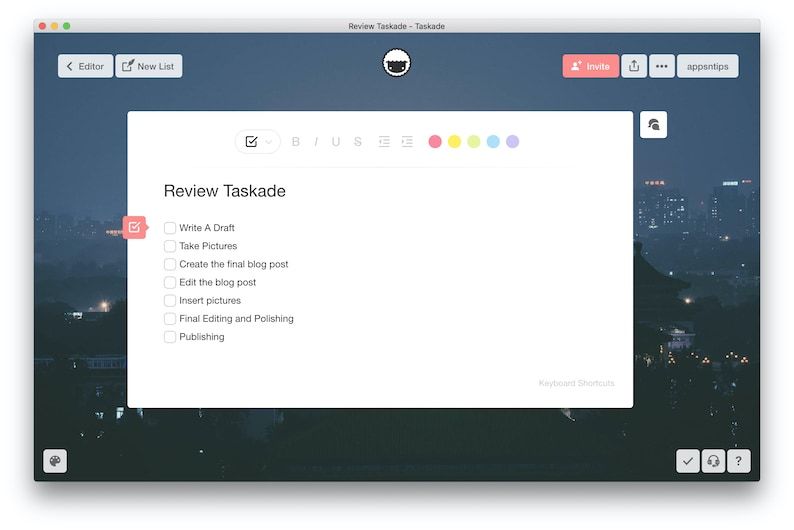Viewport: 794px width, 530px height.
Task: Tick the Take Pictures checkbox
Action: (170, 246)
